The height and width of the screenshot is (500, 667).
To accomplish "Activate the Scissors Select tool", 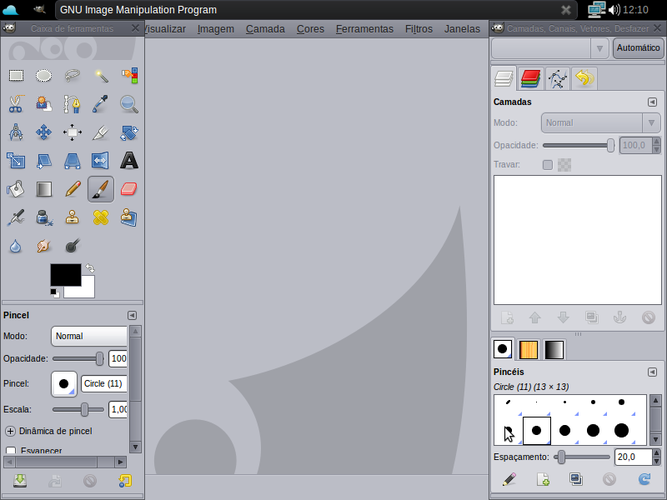I will (x=16, y=104).
